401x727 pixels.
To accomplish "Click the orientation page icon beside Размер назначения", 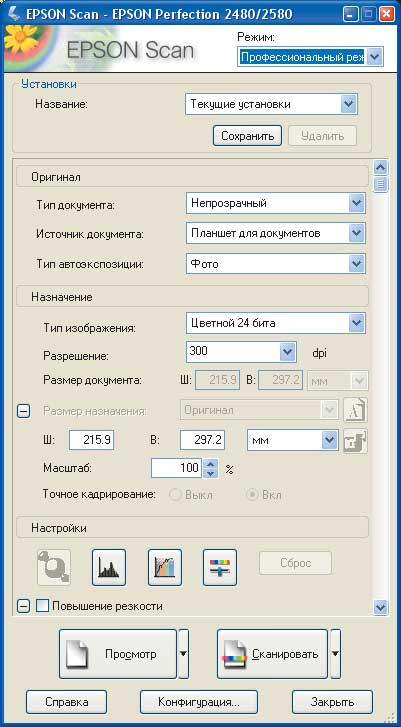I will [x=355, y=410].
